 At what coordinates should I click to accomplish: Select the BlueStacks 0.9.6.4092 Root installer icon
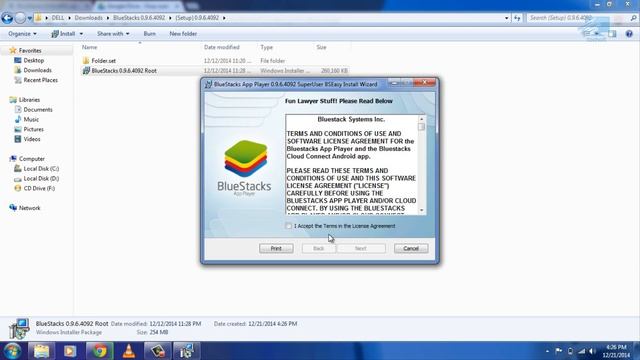[x=86, y=71]
